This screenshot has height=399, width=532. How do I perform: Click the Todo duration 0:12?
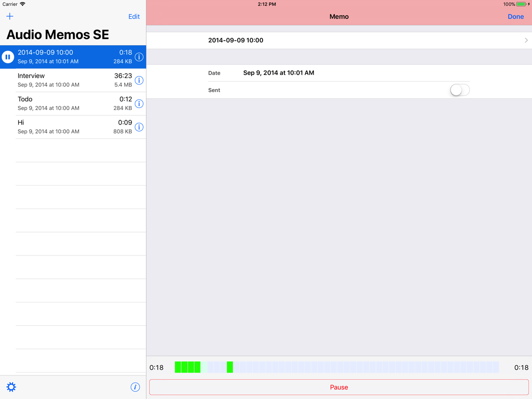tap(126, 99)
